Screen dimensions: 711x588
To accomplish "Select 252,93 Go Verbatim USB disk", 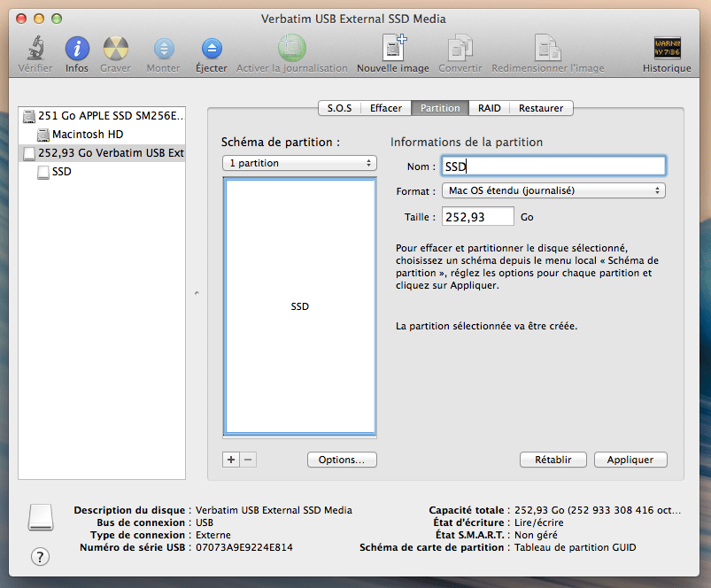I will (103, 153).
